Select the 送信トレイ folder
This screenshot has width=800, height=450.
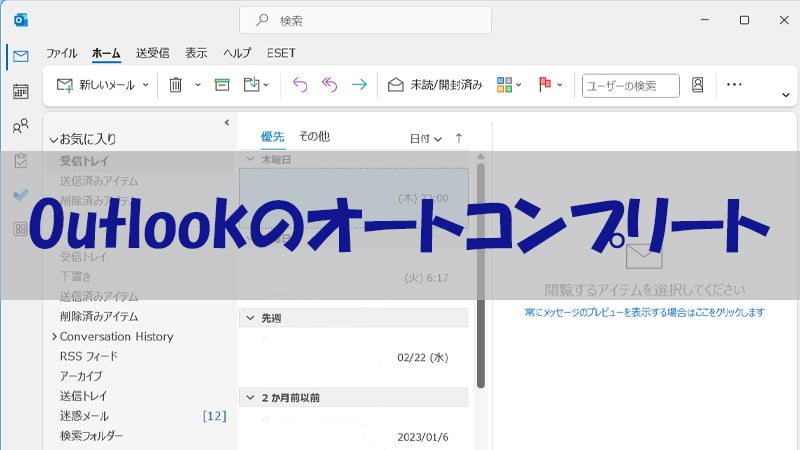point(83,396)
